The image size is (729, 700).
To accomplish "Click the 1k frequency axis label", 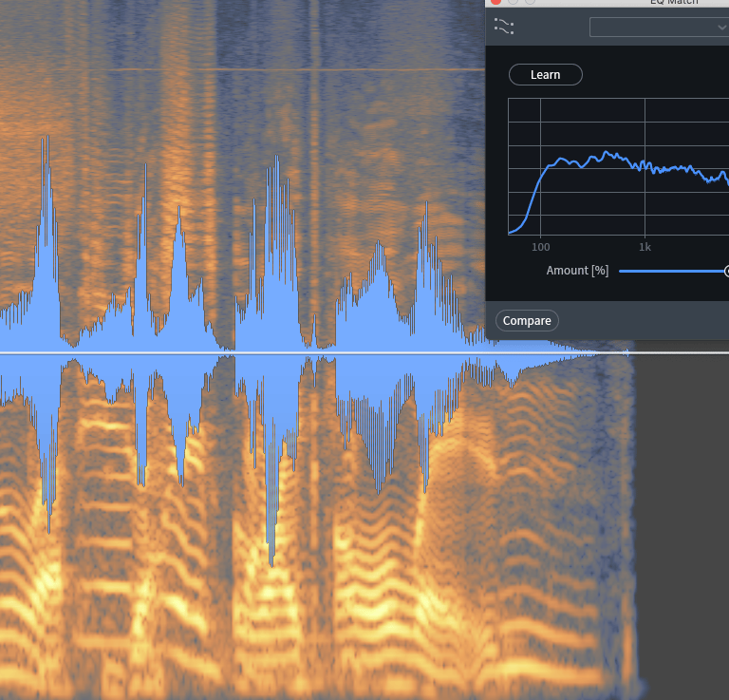I will point(645,248).
